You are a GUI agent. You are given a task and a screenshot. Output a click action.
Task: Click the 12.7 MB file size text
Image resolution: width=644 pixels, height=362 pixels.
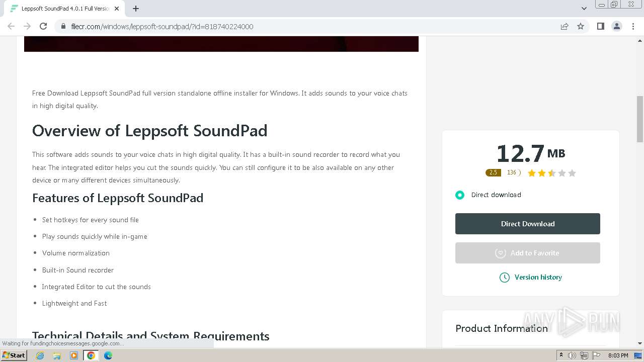(x=530, y=153)
